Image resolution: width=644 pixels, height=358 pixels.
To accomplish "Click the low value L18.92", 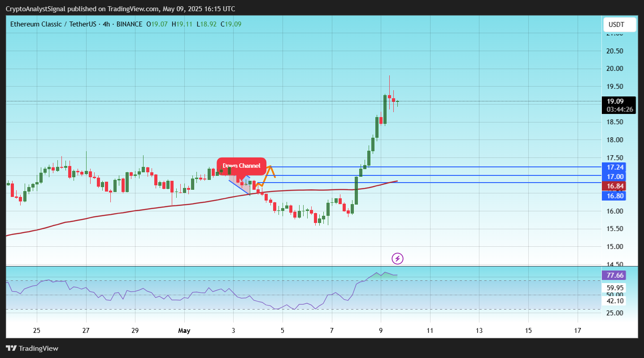I will [207, 24].
